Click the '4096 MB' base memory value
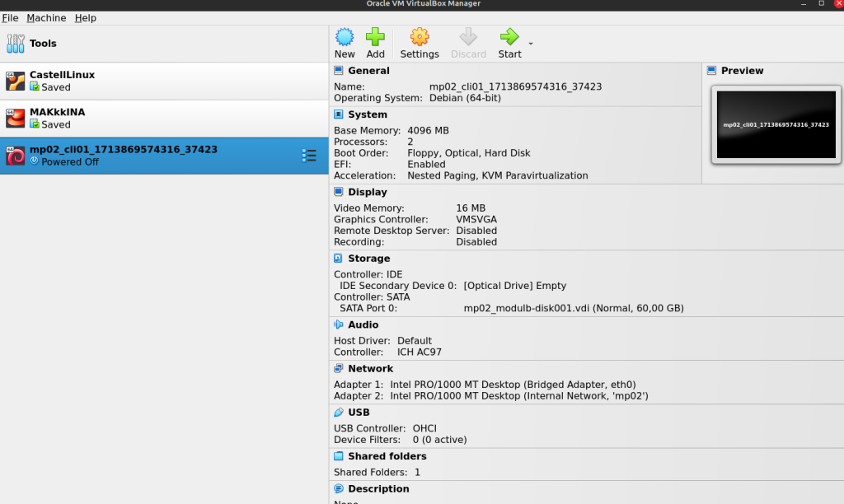844x504 pixels. tap(429, 131)
